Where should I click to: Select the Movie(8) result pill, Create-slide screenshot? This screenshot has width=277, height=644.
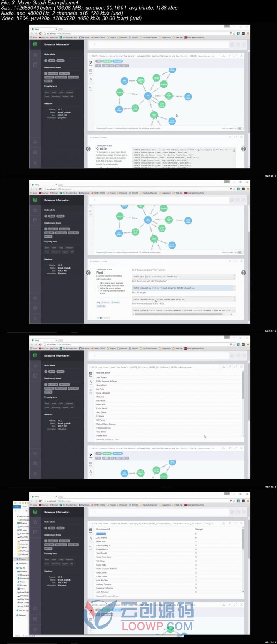point(107,61)
